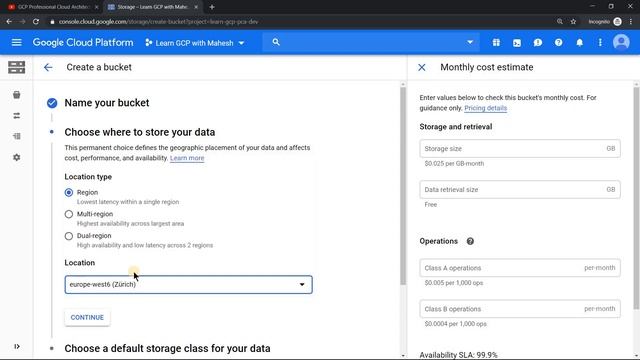Image resolution: width=640 pixels, height=360 pixels.
Task: Open the user account avatar
Action: point(621,42)
